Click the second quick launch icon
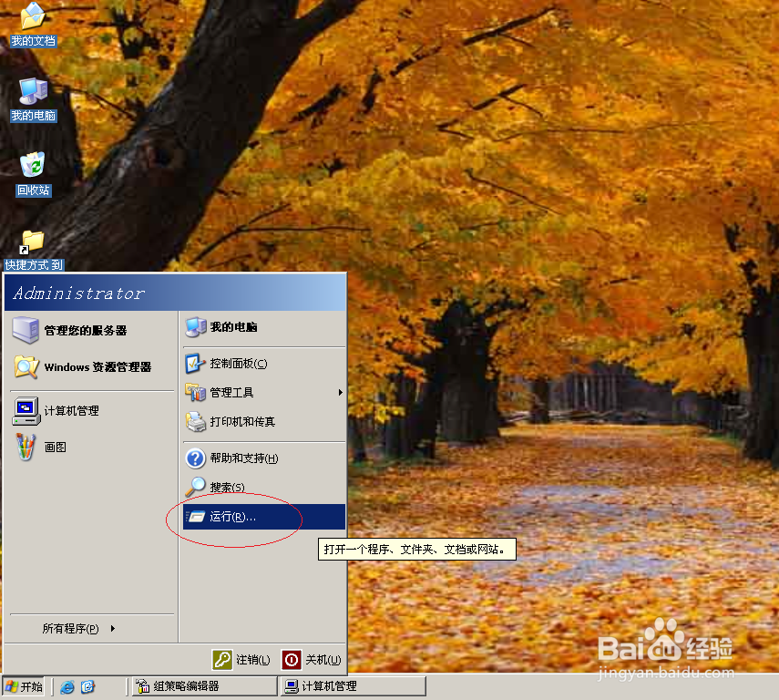The height and width of the screenshot is (700, 779). coord(88,687)
